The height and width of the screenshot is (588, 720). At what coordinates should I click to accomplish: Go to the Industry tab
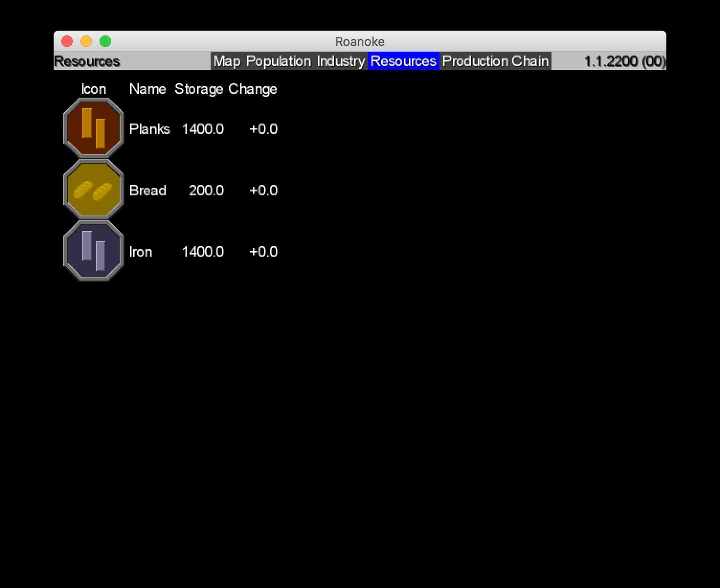[341, 61]
